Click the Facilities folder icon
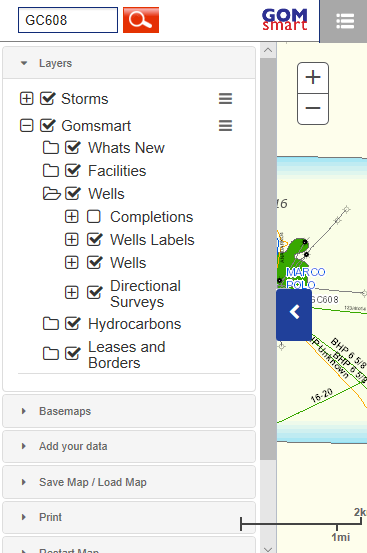This screenshot has height=553, width=367. (51, 171)
